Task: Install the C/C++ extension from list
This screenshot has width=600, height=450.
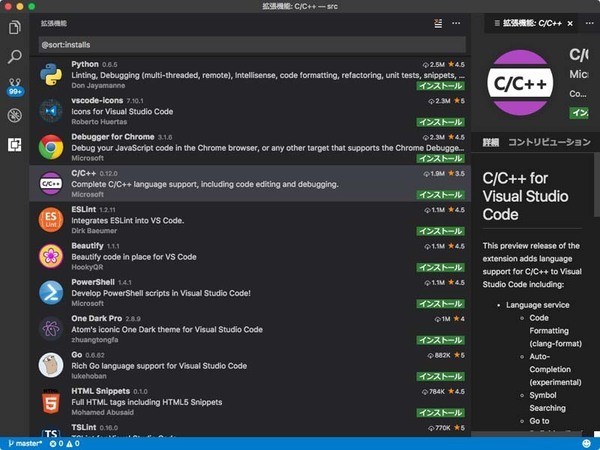Action: pyautogui.click(x=440, y=195)
